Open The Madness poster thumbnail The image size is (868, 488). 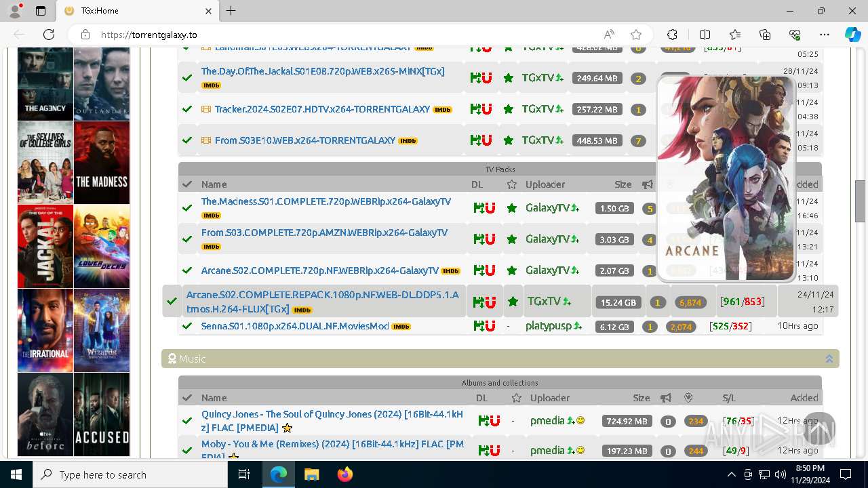click(102, 163)
